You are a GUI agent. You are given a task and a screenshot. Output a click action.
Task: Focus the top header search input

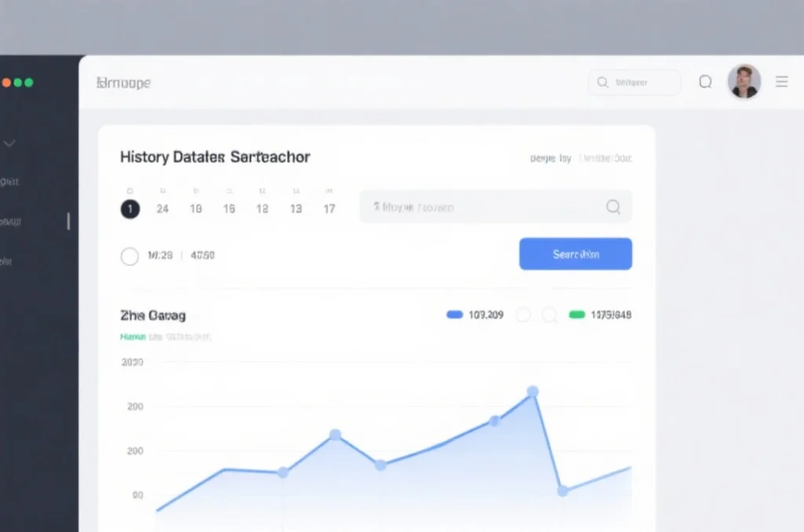point(640,82)
